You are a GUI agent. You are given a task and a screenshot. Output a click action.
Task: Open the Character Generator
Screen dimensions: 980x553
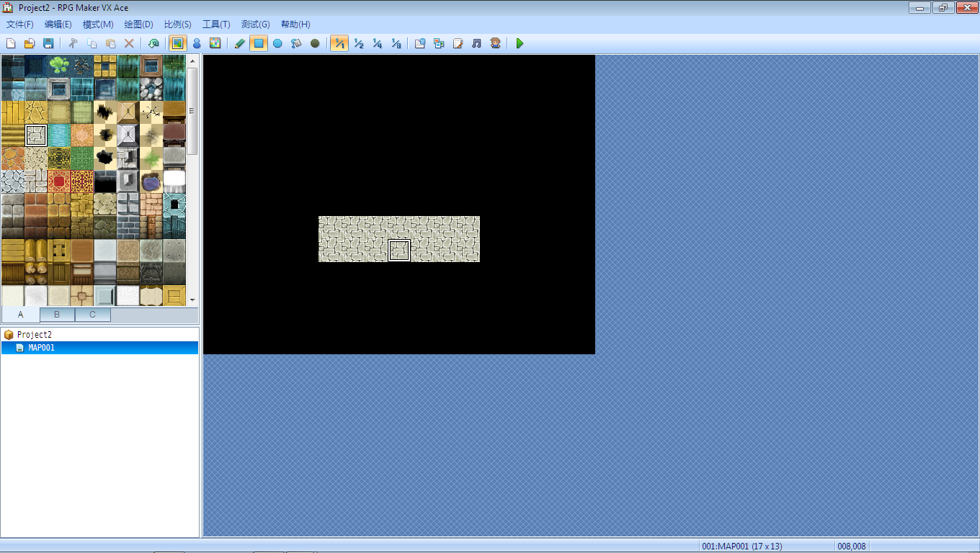[x=495, y=44]
